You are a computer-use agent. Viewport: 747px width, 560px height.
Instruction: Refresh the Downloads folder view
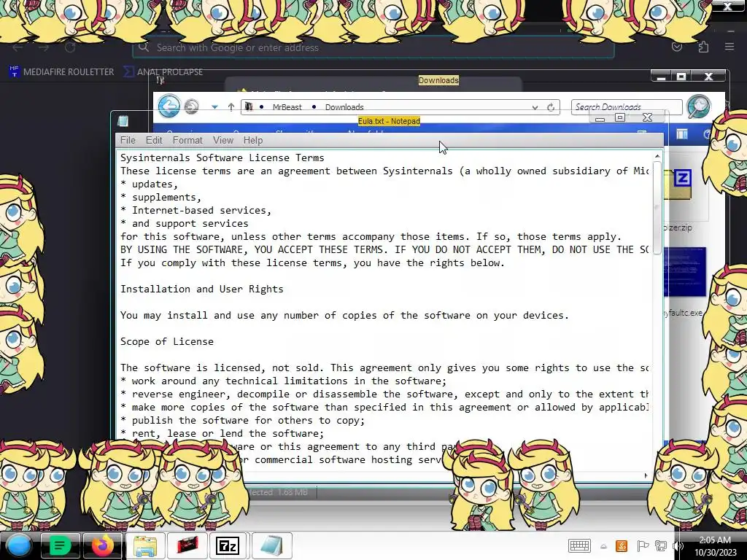coord(551,107)
